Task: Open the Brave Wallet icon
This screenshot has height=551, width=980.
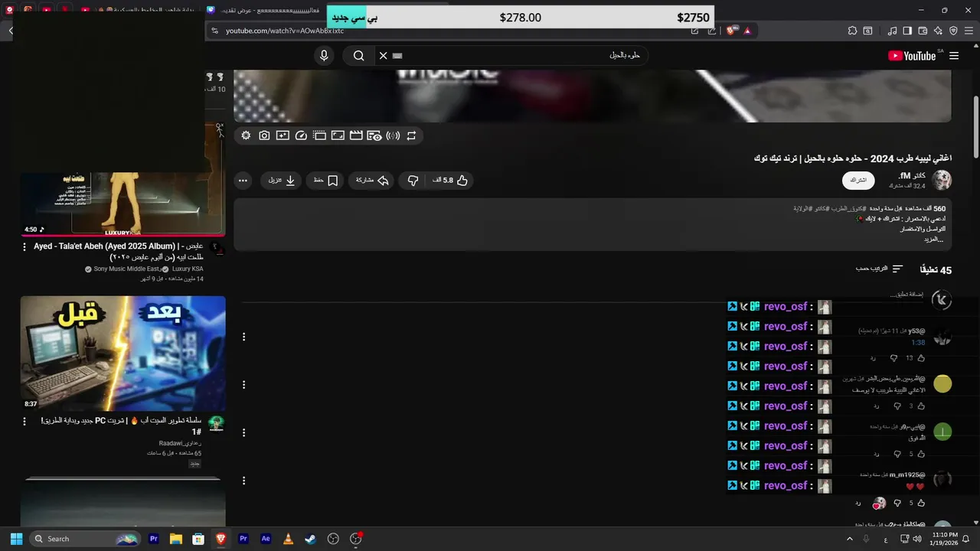Action: click(923, 31)
